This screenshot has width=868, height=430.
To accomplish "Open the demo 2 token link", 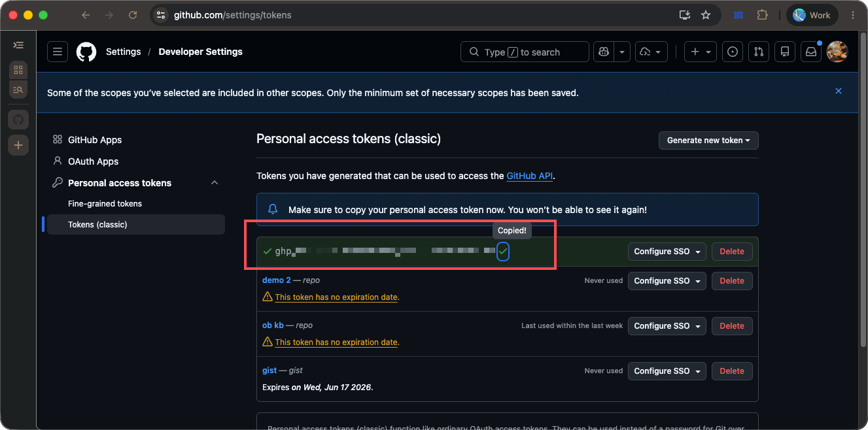I will tap(277, 280).
